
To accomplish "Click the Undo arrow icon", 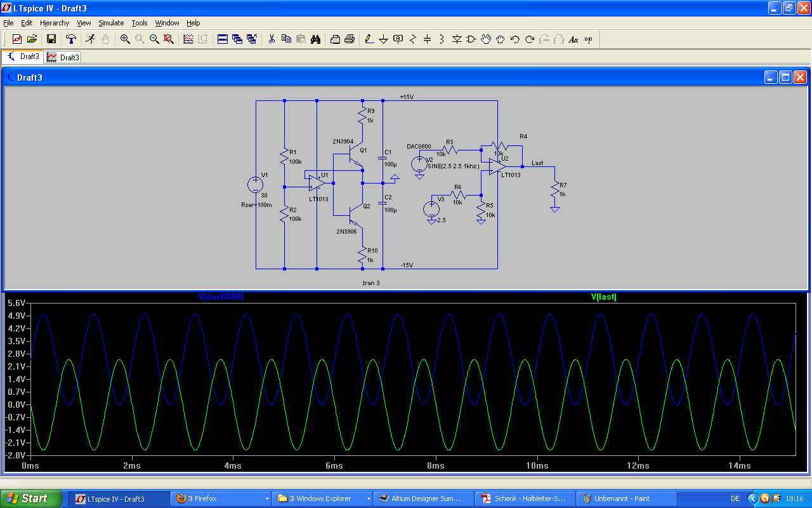I will pos(515,39).
